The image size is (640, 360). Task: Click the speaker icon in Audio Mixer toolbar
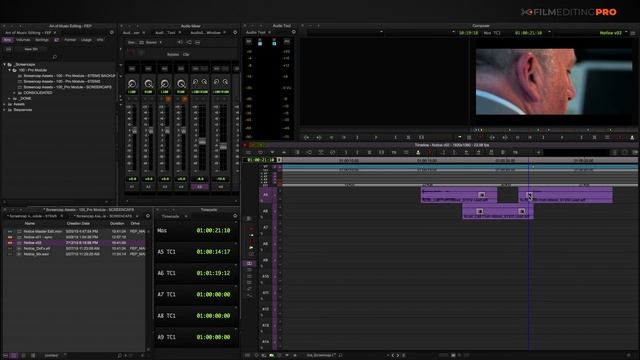point(180,42)
